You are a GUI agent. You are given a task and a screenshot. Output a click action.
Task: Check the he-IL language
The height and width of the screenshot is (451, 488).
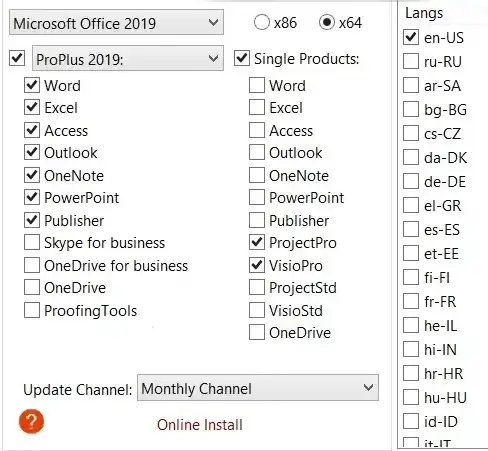click(411, 325)
